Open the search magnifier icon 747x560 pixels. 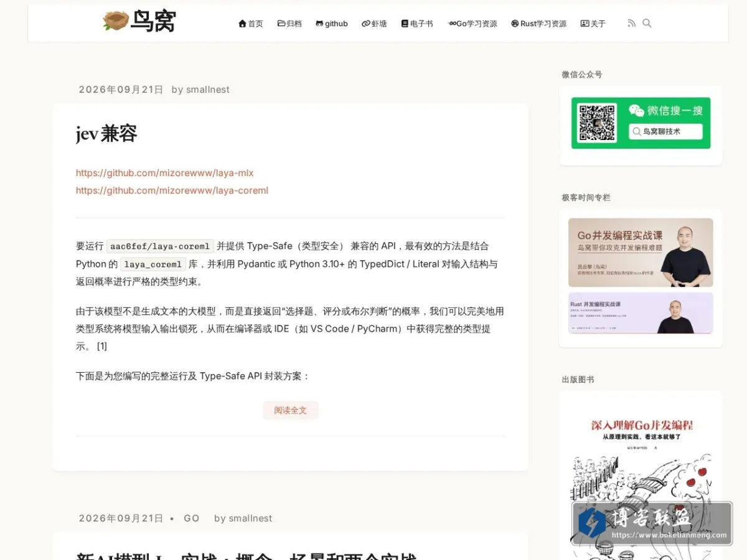[x=647, y=23]
